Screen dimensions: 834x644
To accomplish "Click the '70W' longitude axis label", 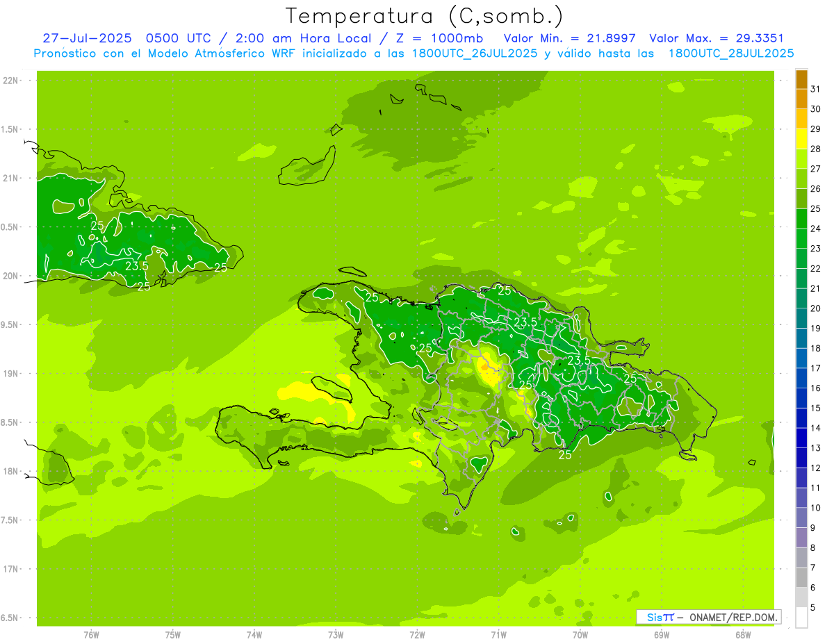I will (580, 634).
